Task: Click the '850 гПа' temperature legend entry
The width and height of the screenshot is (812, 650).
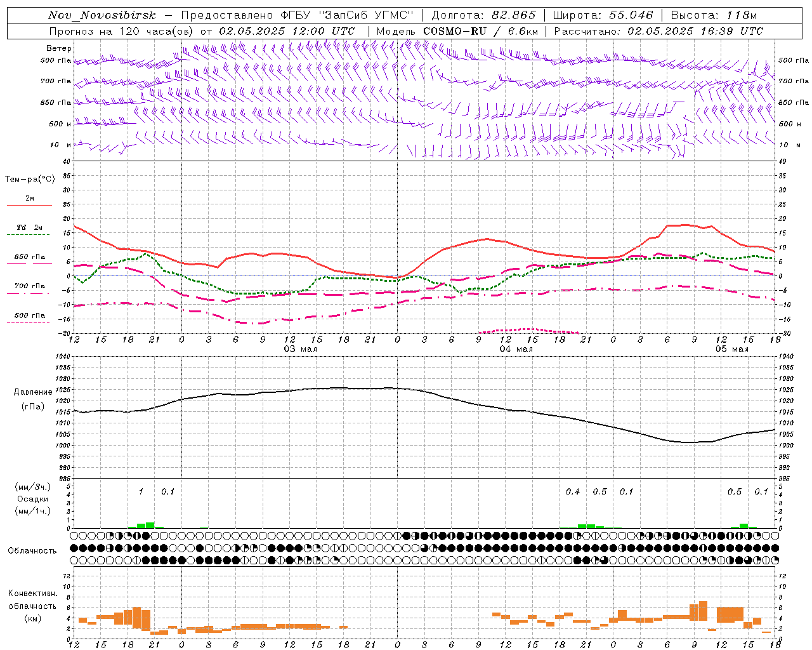Action: [30, 257]
